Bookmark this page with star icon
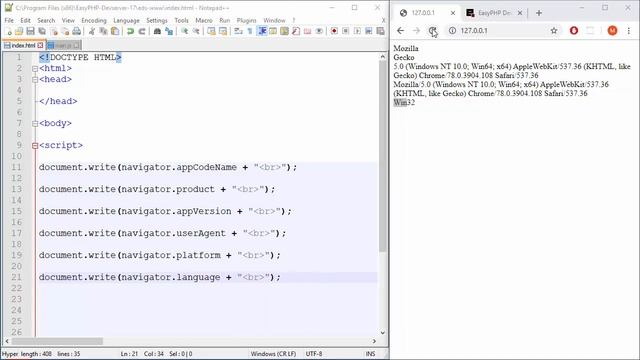 [x=554, y=31]
